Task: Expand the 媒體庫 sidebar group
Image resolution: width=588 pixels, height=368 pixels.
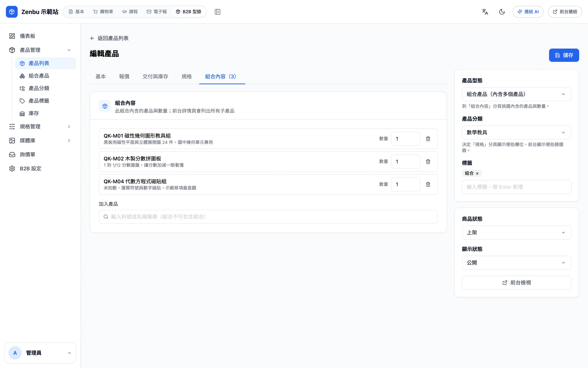Action: (x=40, y=140)
